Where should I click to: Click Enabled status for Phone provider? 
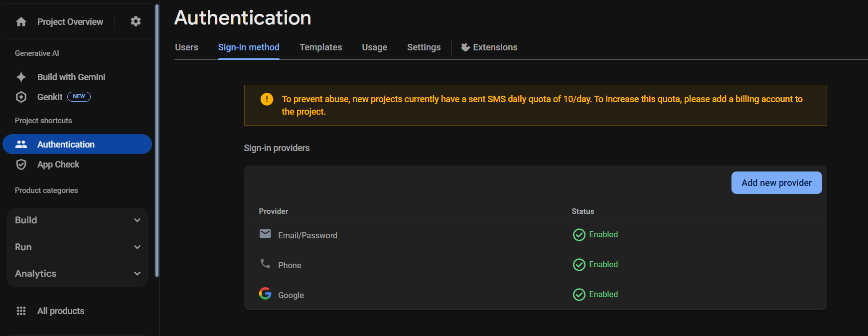(x=595, y=265)
